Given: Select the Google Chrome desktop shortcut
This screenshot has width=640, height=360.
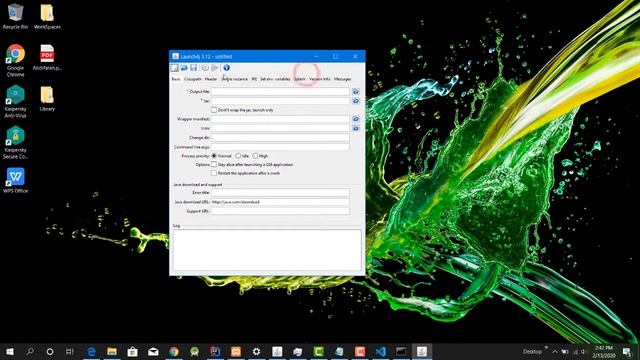Looking at the screenshot, I should (16, 61).
